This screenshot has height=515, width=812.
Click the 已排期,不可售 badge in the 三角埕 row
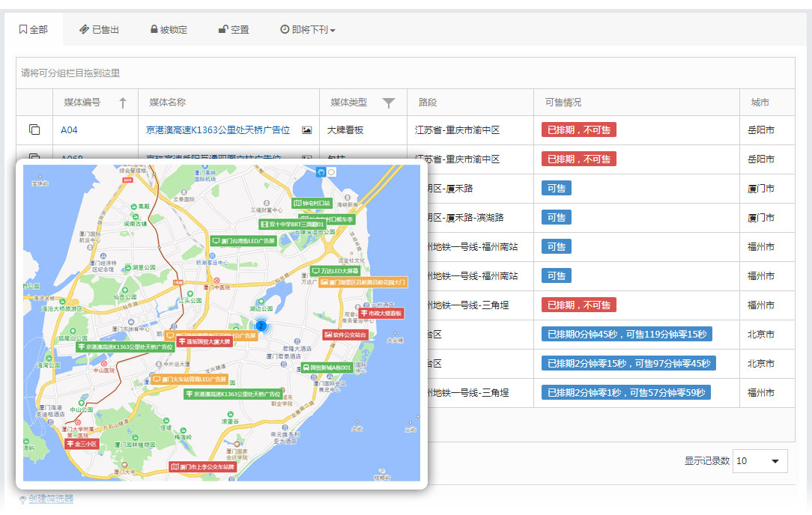click(x=578, y=305)
